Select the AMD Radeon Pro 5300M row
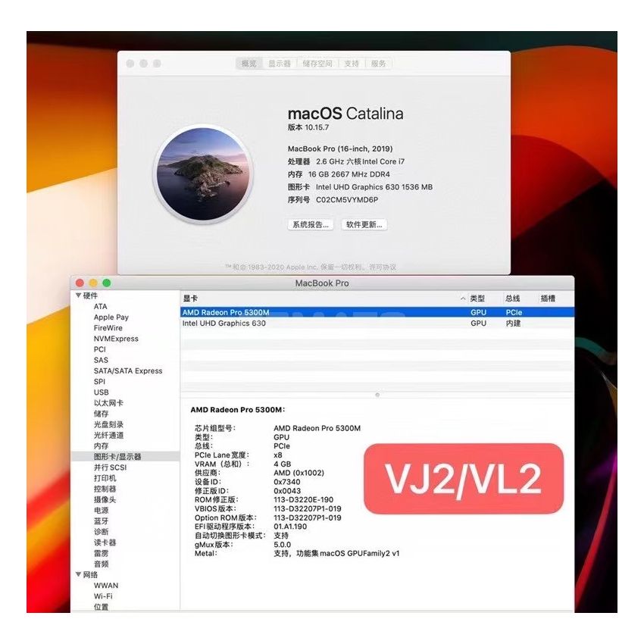The height and width of the screenshot is (644, 644). 377,313
